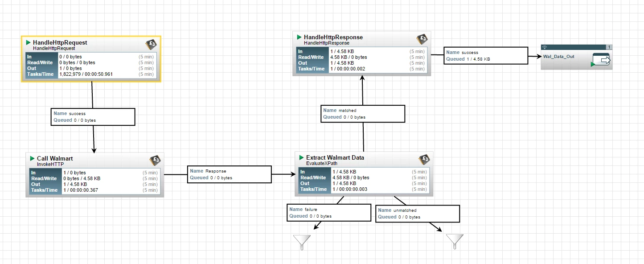Image resolution: width=644 pixels, height=264 pixels.
Task: Click the running status arrow of HandleHttpRequest
Action: [29, 42]
